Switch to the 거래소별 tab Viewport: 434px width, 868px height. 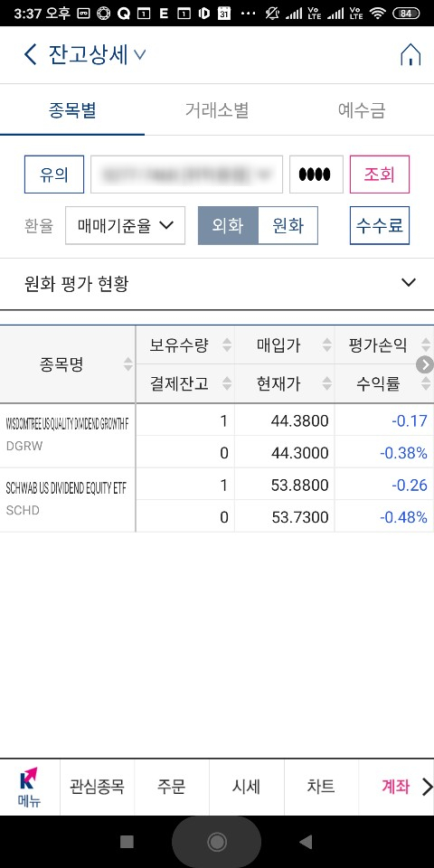pos(217,110)
